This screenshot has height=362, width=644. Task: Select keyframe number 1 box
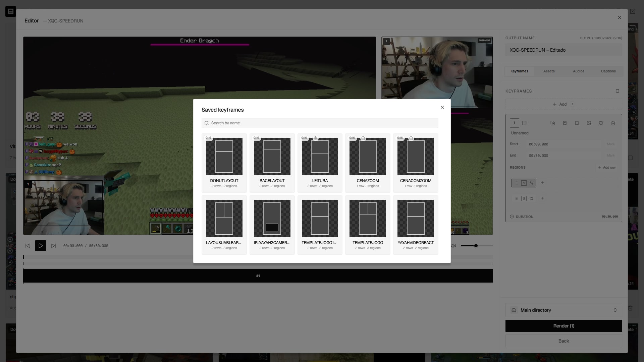514,123
